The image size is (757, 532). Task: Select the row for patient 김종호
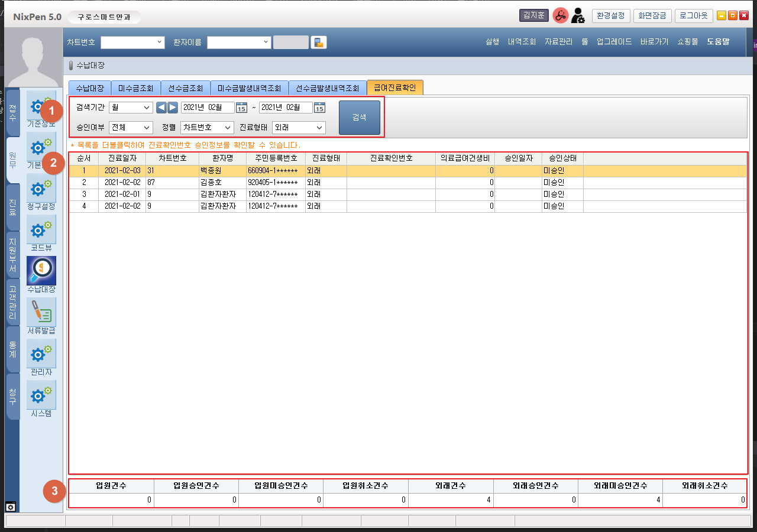pyautogui.click(x=218, y=183)
